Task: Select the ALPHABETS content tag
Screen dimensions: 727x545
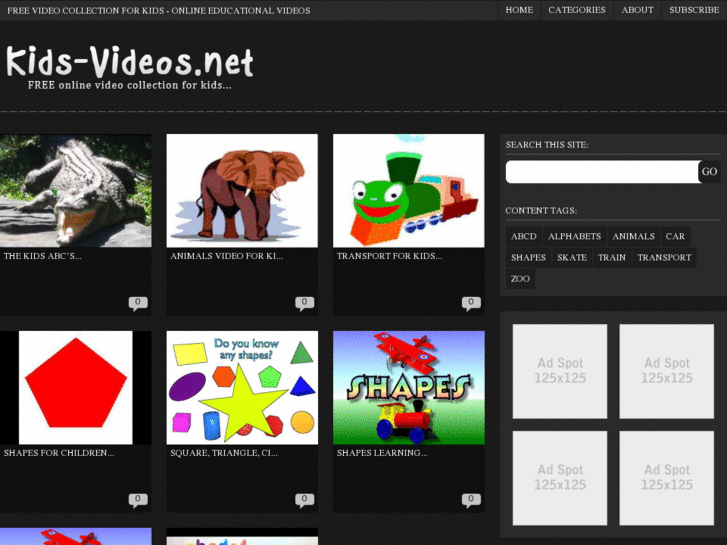Action: pos(574,237)
